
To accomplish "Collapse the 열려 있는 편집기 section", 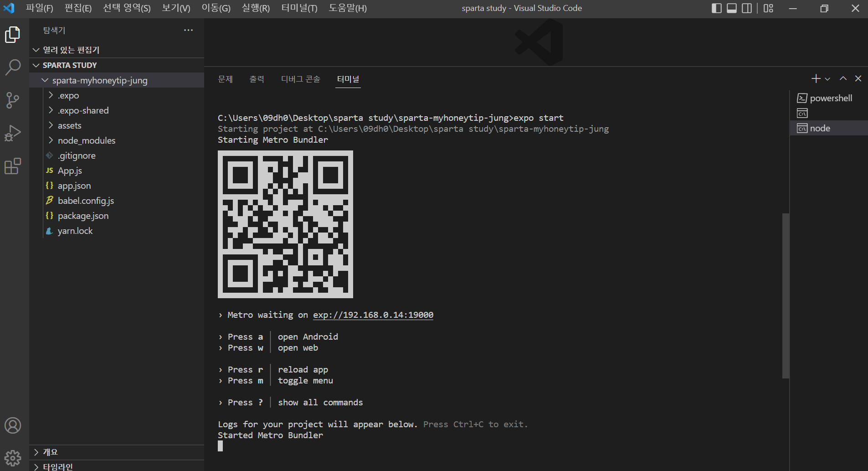I will tap(117, 50).
